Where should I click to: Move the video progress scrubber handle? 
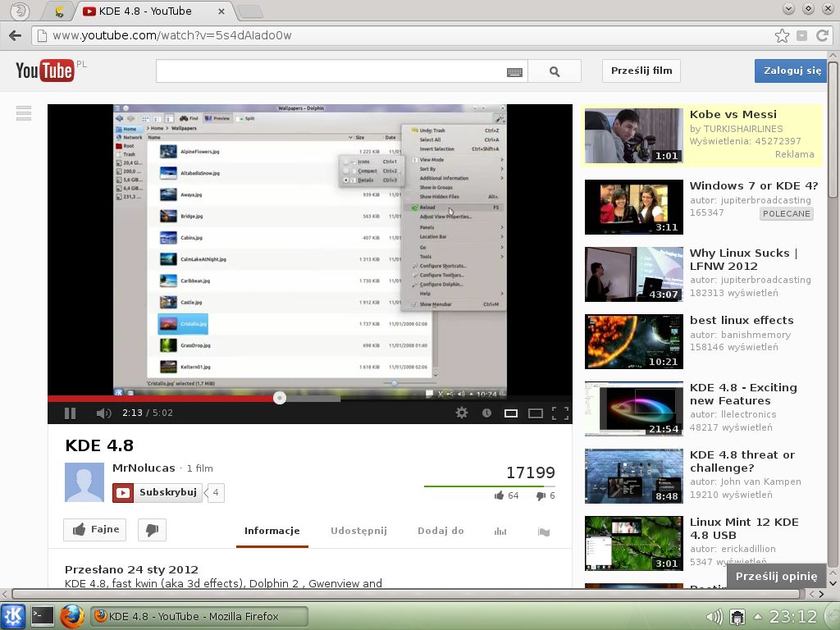tap(280, 398)
